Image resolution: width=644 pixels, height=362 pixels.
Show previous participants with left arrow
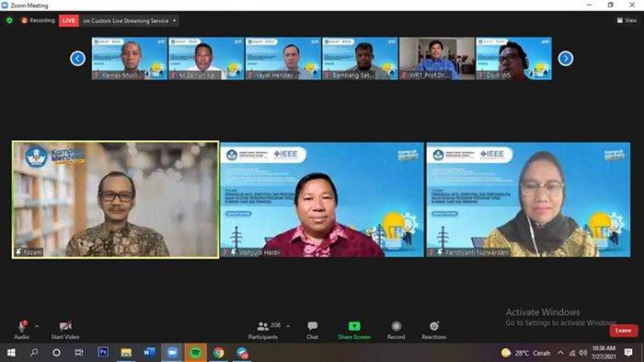[77, 58]
